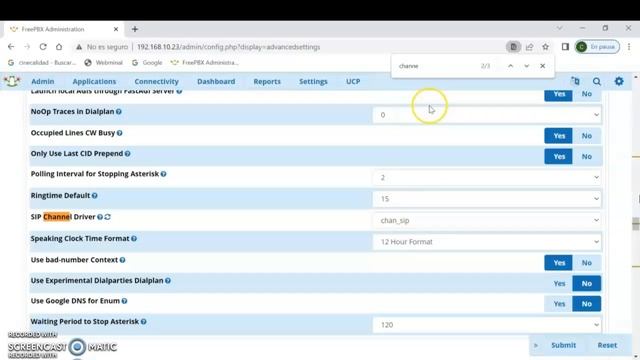Open the Google bookmark

pos(147,62)
